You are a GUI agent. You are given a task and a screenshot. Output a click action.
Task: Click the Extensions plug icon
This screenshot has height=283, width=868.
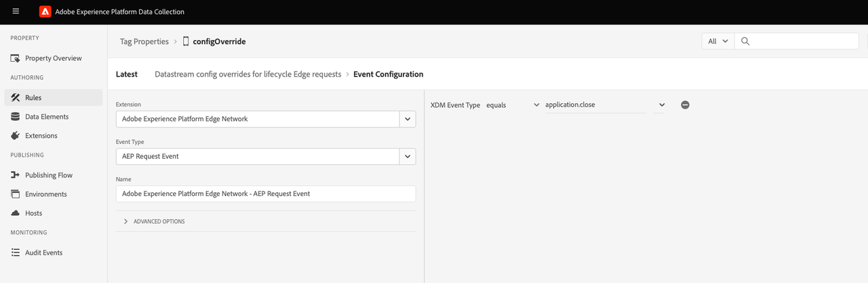point(16,136)
